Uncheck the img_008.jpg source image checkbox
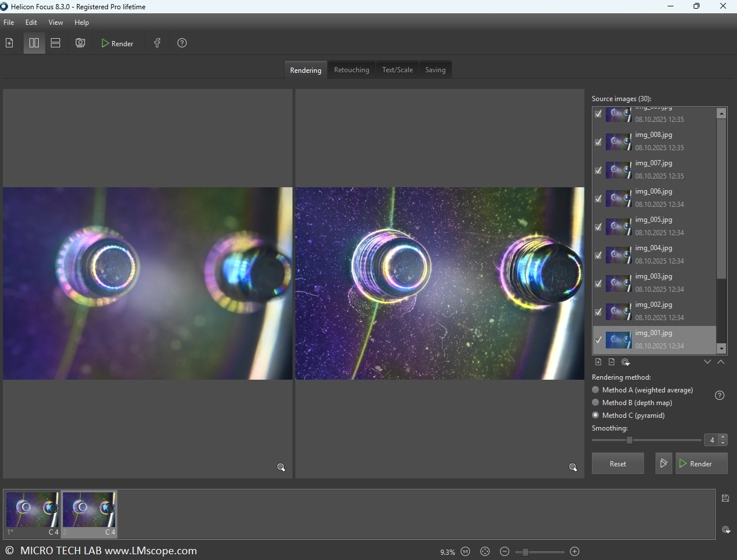This screenshot has height=560, width=737. point(598,142)
